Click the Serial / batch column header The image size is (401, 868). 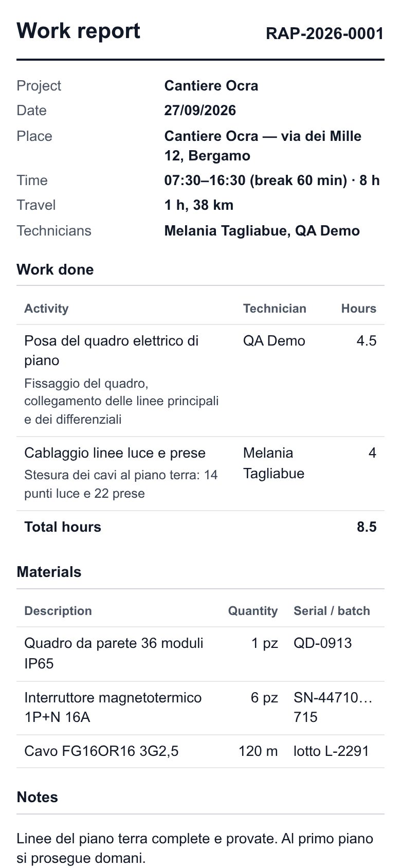coord(332,611)
